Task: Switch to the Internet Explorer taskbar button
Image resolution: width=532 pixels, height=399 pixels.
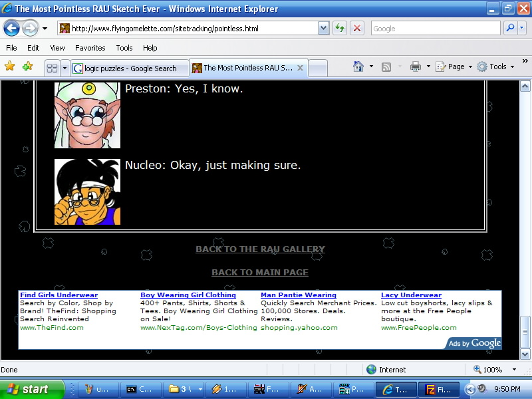Action: pyautogui.click(x=396, y=389)
